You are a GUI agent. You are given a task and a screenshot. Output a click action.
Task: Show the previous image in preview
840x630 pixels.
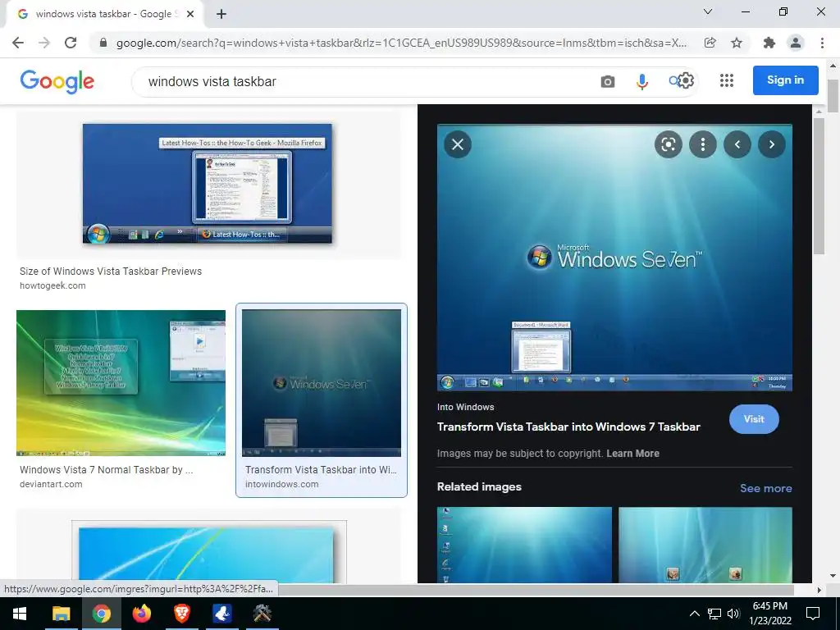737,144
